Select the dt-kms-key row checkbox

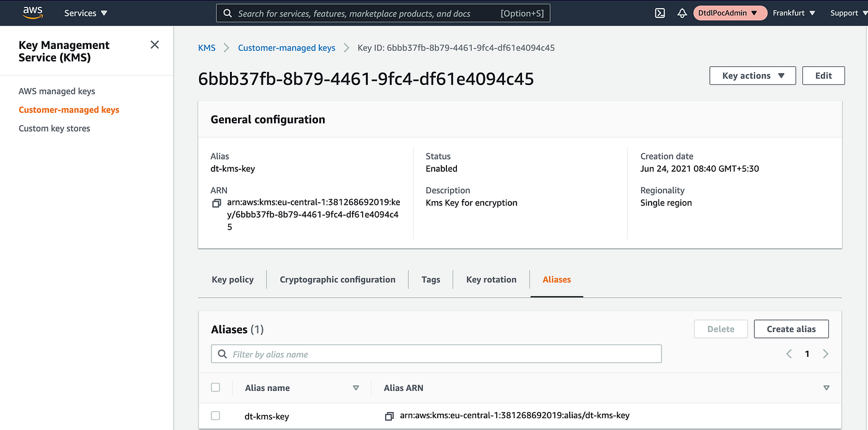(x=215, y=416)
